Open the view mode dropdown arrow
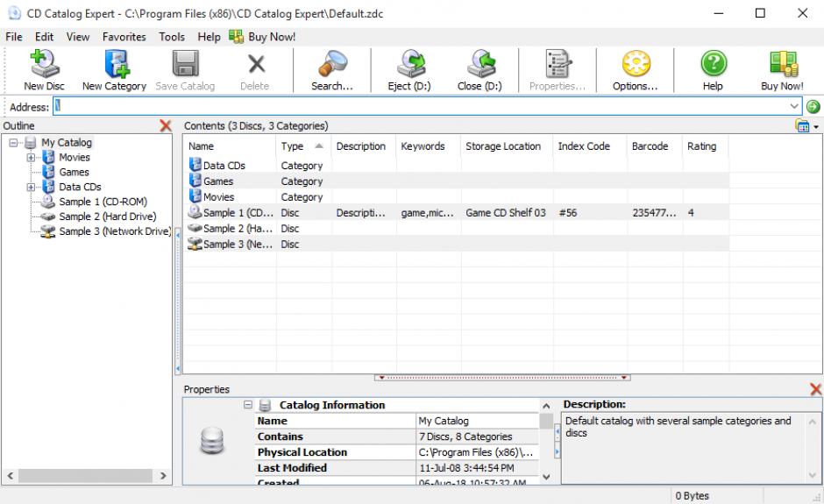This screenshot has height=504, width=824. pyautogui.click(x=816, y=126)
